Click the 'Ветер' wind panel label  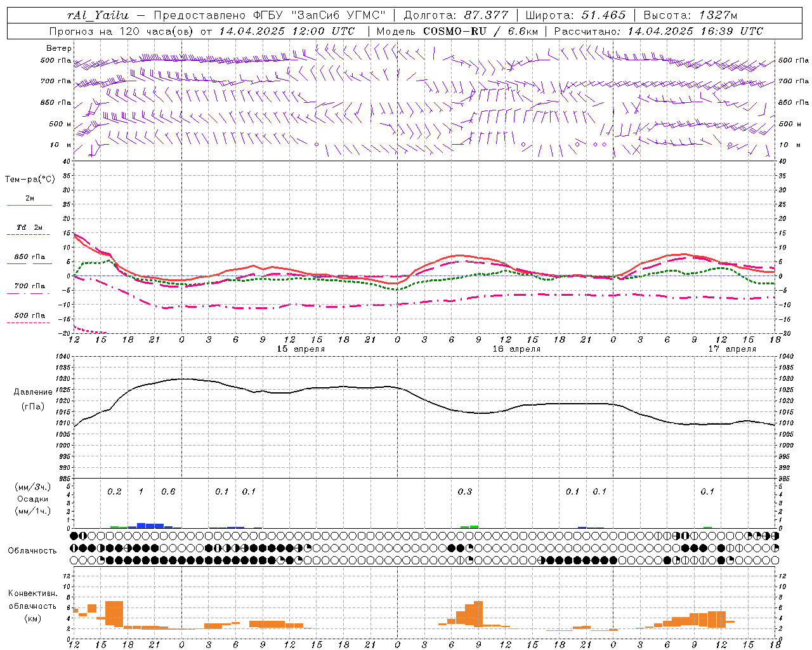pos(58,48)
